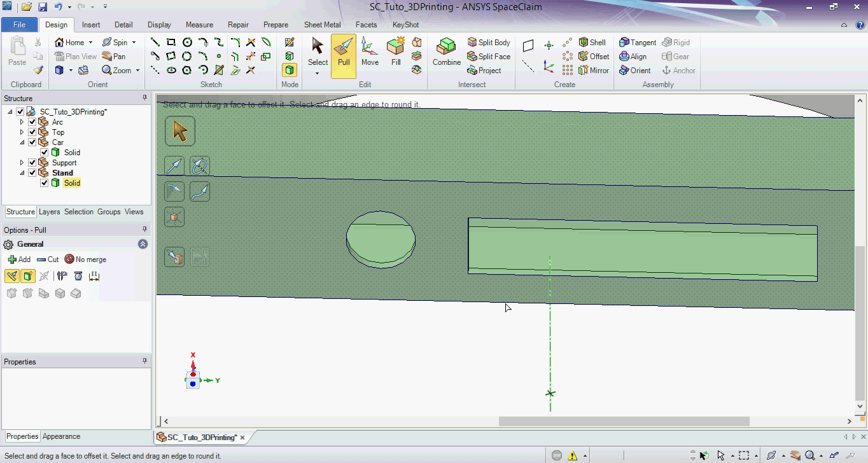Select the Mirror tool
Image resolution: width=868 pixels, height=463 pixels.
click(x=593, y=71)
